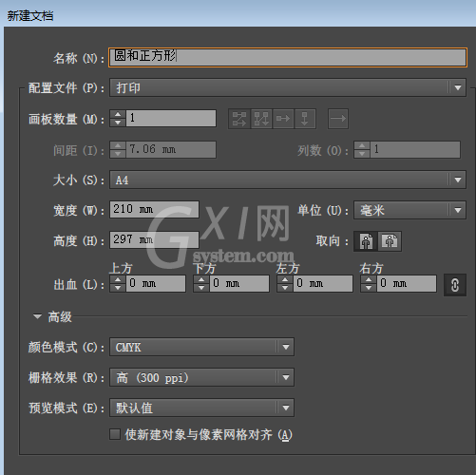The height and width of the screenshot is (475, 476).
Task: Open the Units (单位) dropdown showing 毫米
Action: point(409,210)
